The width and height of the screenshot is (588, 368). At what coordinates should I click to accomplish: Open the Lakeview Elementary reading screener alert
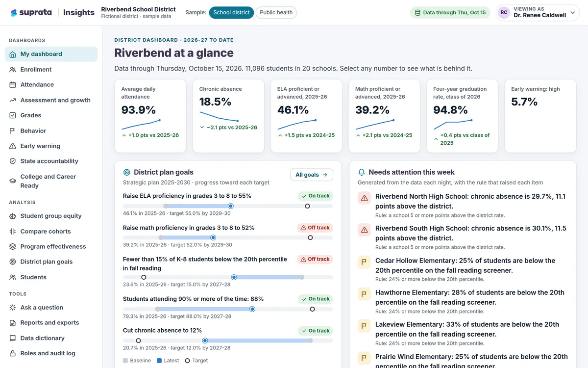click(x=463, y=333)
